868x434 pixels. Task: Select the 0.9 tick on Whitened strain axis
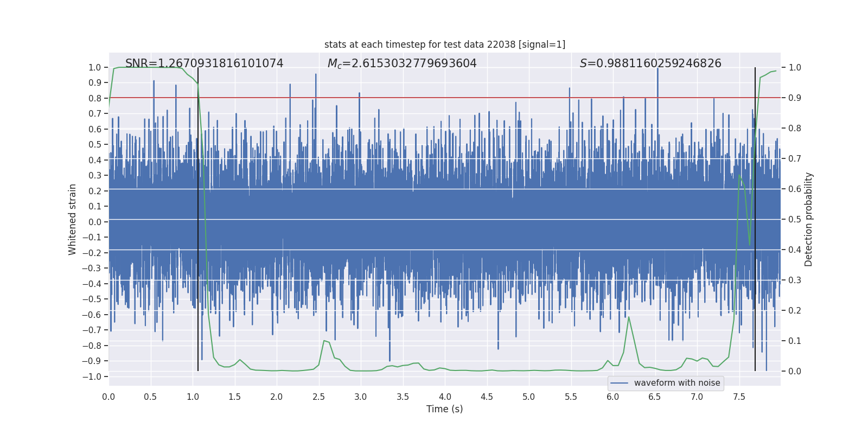click(x=95, y=82)
